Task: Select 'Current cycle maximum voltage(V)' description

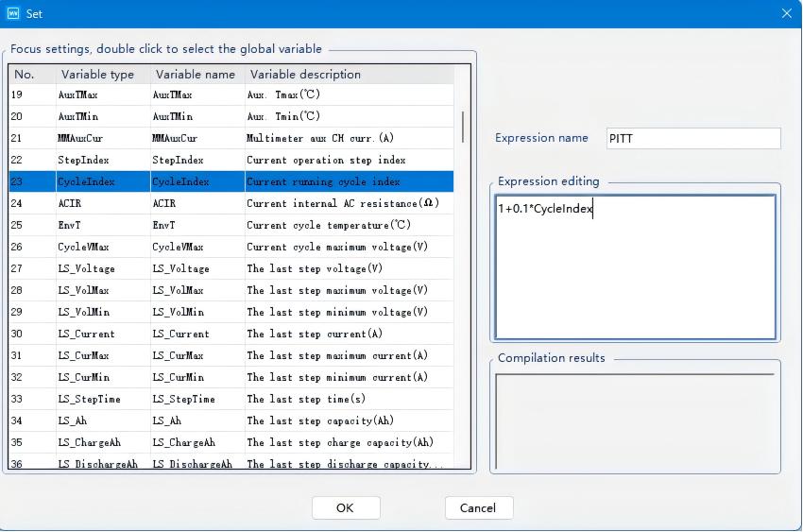Action: (350, 247)
